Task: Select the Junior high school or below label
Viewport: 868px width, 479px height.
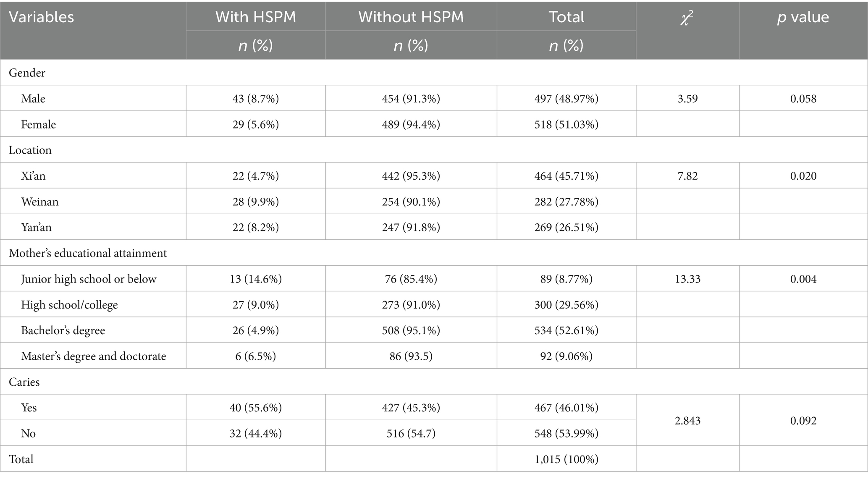Action: pyautogui.click(x=89, y=279)
